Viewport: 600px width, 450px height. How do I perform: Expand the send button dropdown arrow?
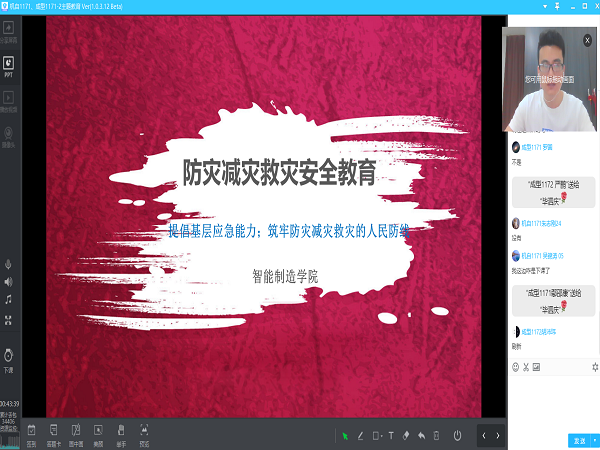point(593,440)
